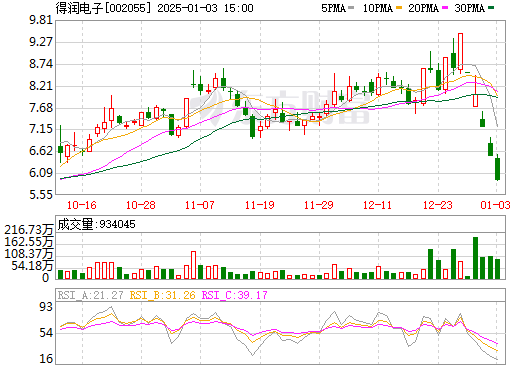Click the 11-29 date label
The height and width of the screenshot is (365, 520).
click(x=318, y=205)
